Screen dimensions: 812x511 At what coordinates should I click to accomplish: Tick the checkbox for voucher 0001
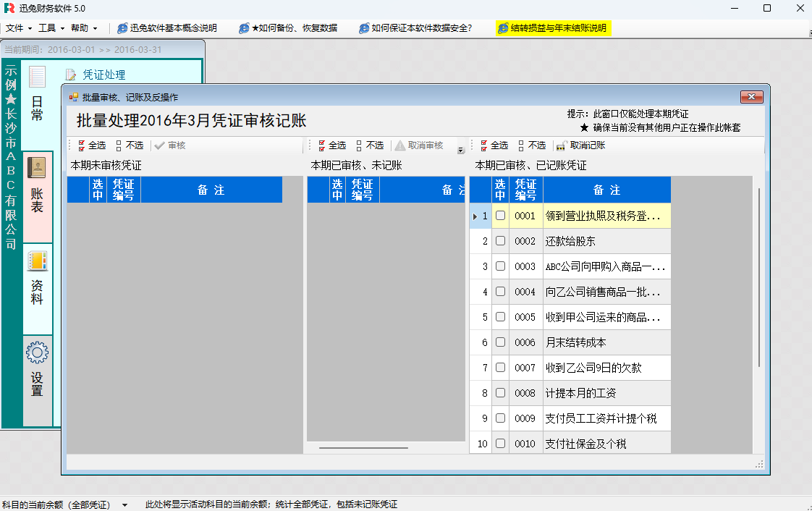coord(500,216)
